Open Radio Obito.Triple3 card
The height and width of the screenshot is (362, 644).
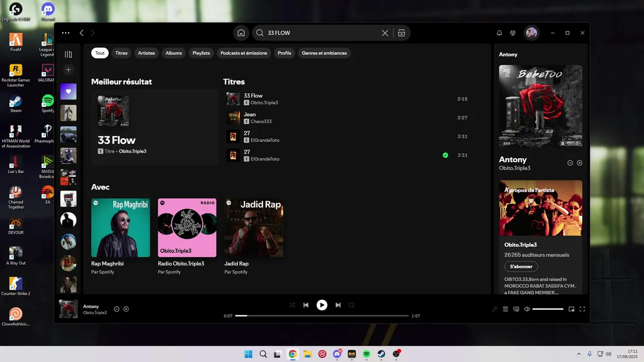187,237
